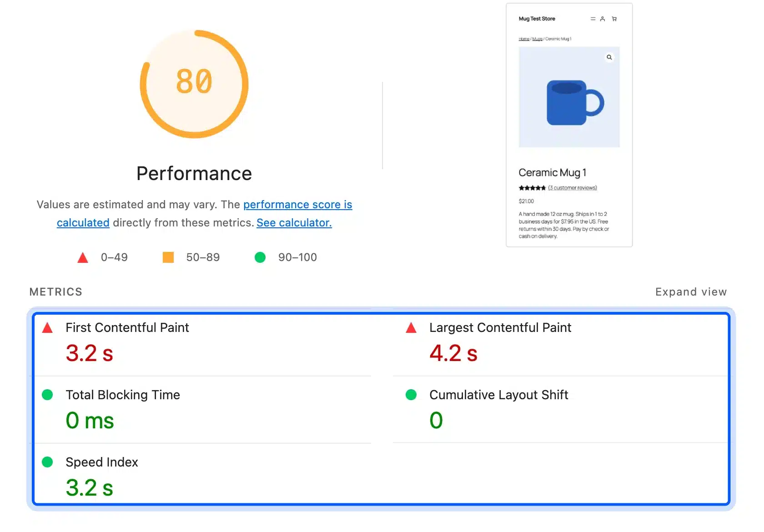Click the red triangle beside First Contentful Paint
This screenshot has width=764, height=532.
click(x=47, y=328)
